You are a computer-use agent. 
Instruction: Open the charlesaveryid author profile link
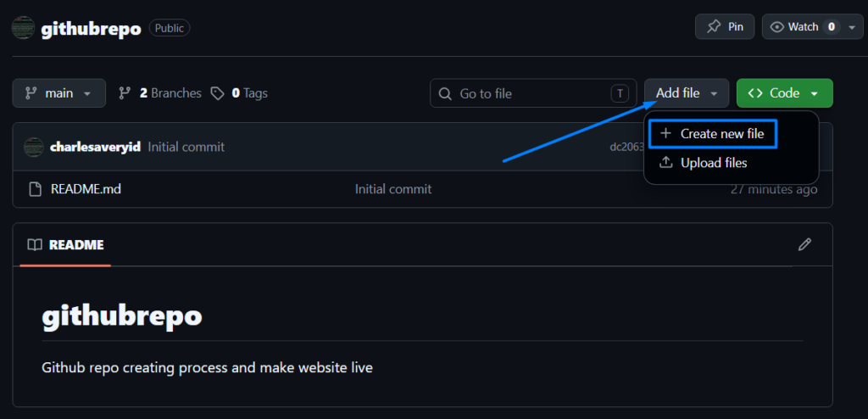click(95, 147)
